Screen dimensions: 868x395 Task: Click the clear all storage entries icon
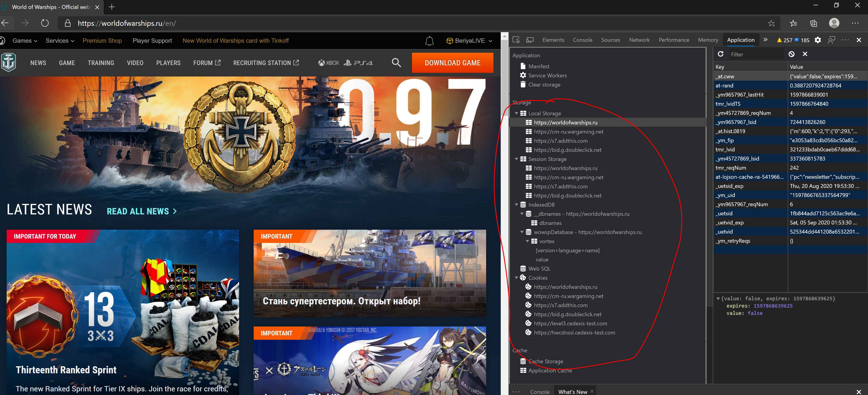pyautogui.click(x=792, y=54)
